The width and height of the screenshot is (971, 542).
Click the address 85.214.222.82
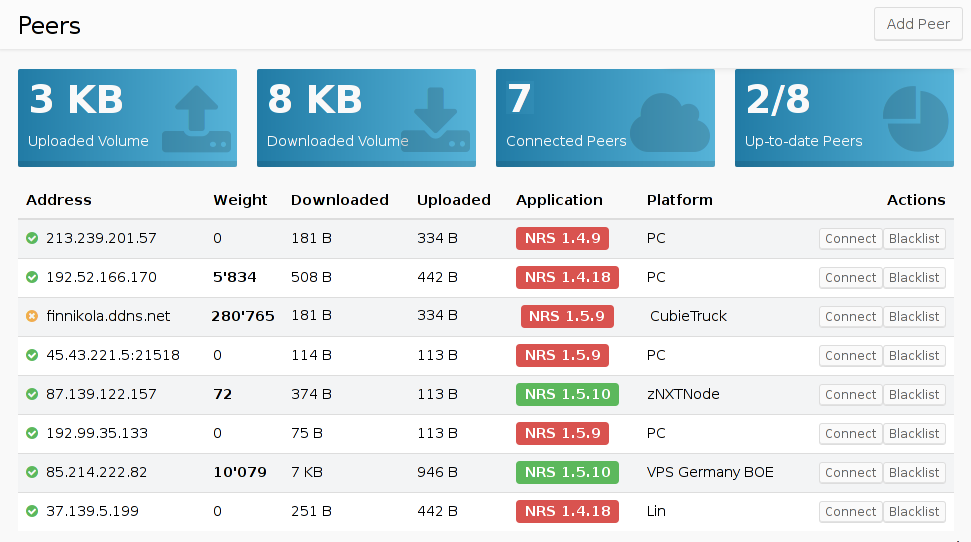click(97, 472)
